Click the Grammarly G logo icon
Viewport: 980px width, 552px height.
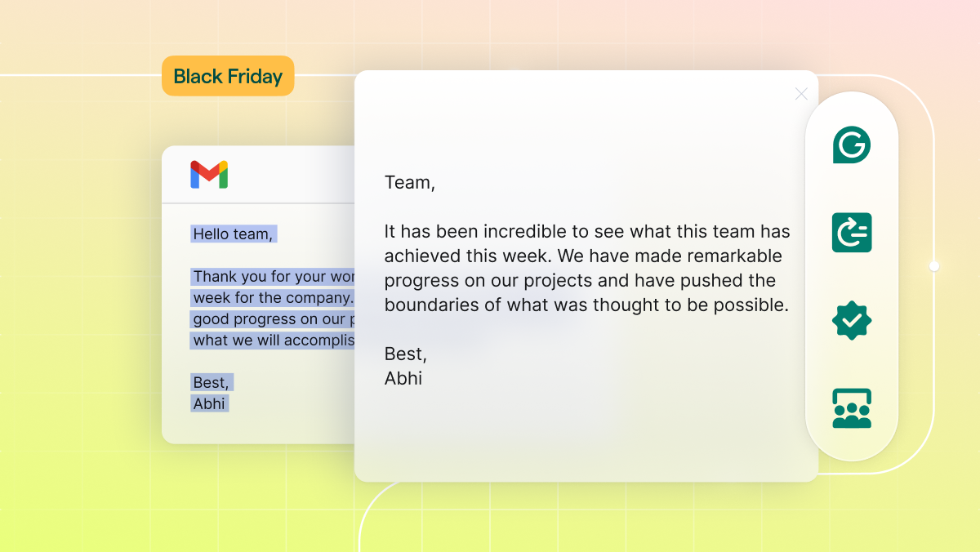(x=852, y=145)
